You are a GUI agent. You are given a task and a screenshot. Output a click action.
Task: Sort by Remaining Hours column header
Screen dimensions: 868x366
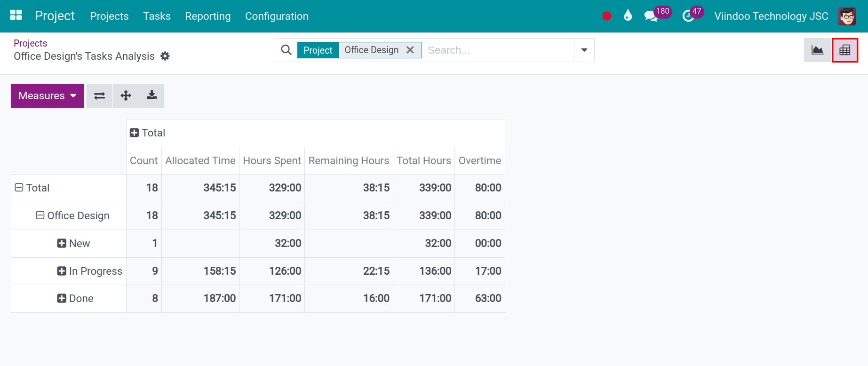pyautogui.click(x=349, y=161)
